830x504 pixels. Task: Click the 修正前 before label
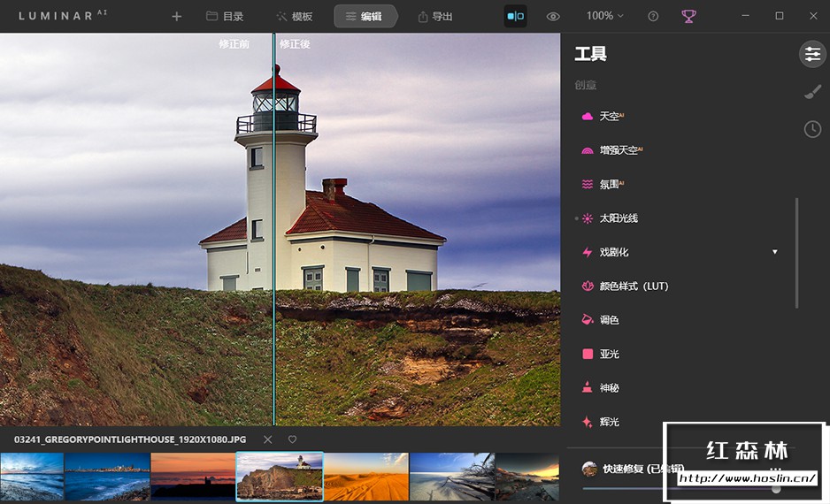click(234, 44)
